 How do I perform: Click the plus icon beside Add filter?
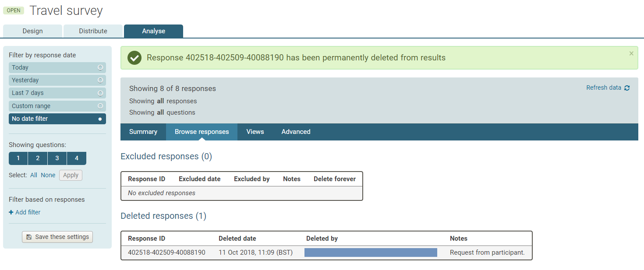(11, 212)
